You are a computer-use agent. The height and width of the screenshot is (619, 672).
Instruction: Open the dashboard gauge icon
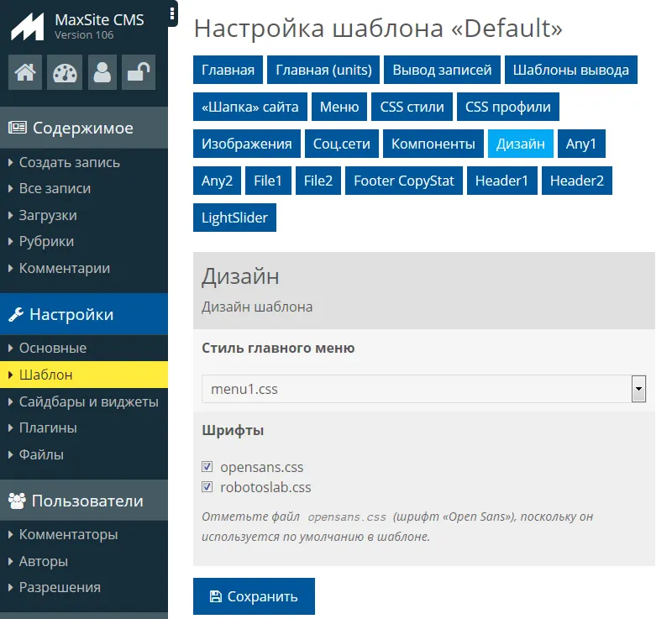pyautogui.click(x=64, y=73)
